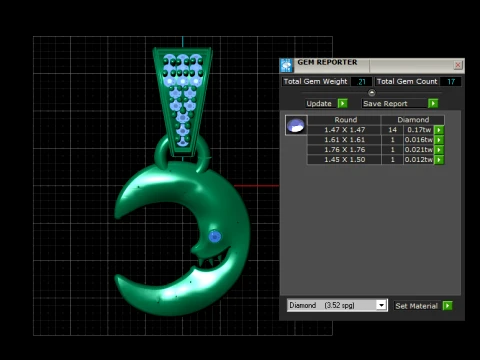Click the Save Report button label
Image resolution: width=480 pixels, height=360 pixels.
(385, 104)
